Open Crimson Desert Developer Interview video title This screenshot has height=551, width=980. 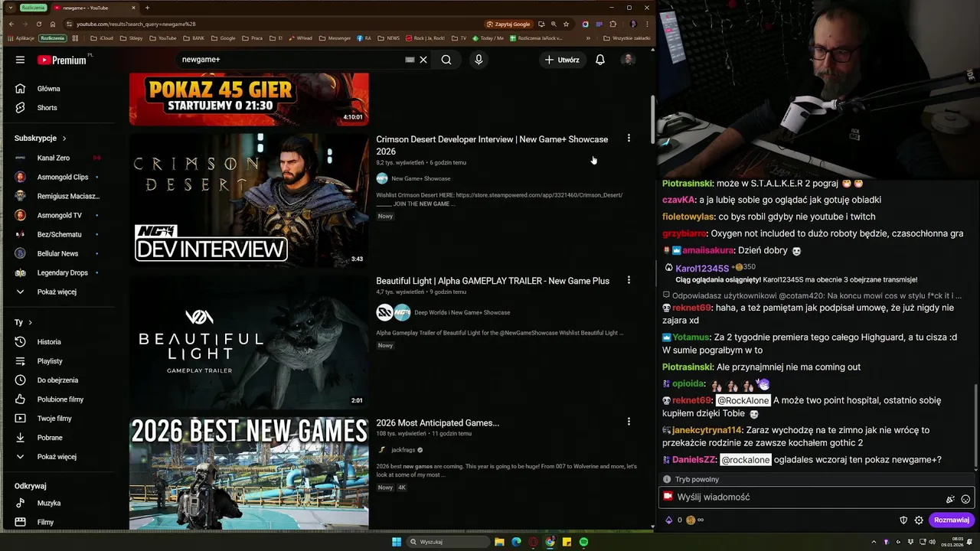click(x=492, y=145)
